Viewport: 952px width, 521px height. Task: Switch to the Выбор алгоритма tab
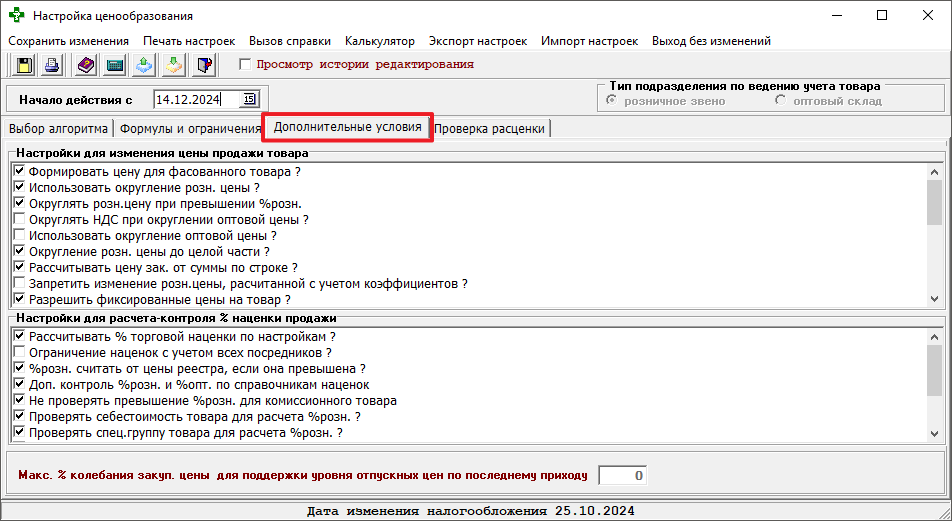(x=58, y=129)
